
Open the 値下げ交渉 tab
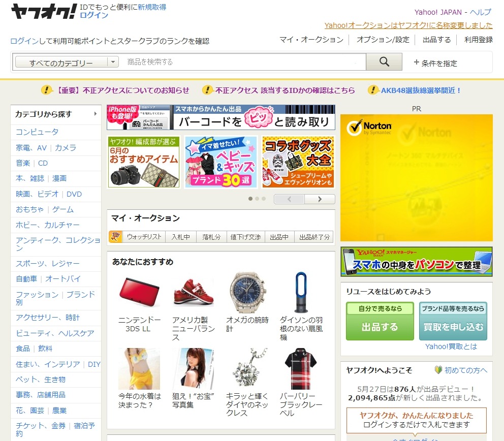pyautogui.click(x=245, y=237)
